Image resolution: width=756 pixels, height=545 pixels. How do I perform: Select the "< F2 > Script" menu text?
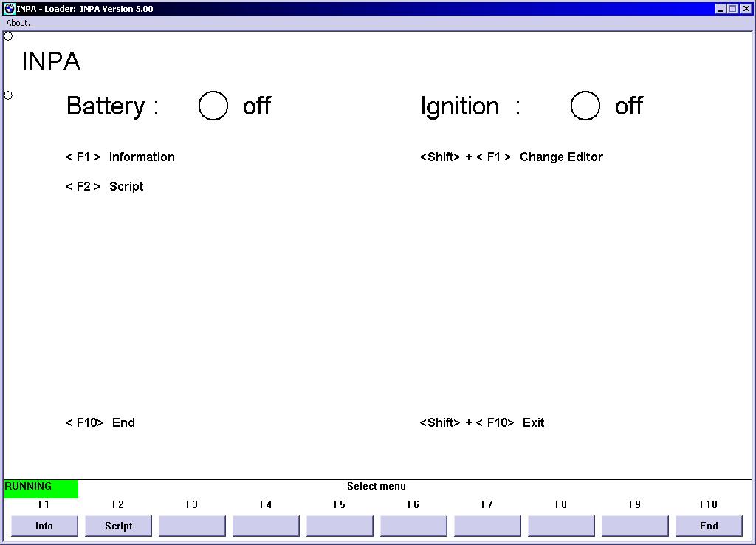105,186
